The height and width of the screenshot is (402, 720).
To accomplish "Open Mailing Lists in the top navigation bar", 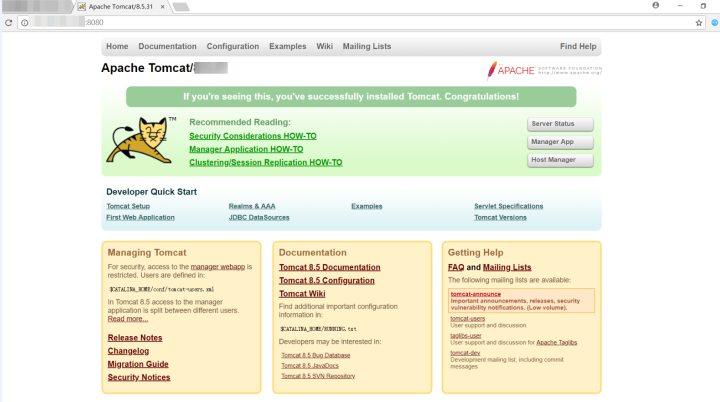I will coord(367,46).
